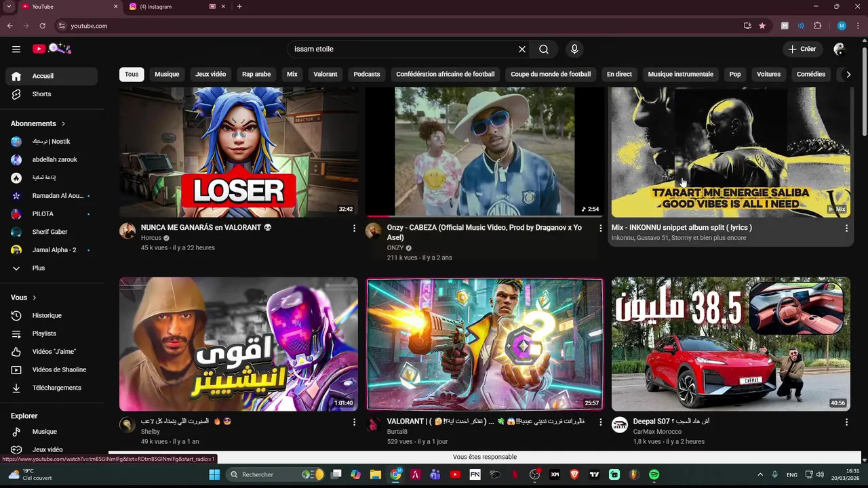
Task: Open the Horcus channel avatar
Action: point(127,231)
